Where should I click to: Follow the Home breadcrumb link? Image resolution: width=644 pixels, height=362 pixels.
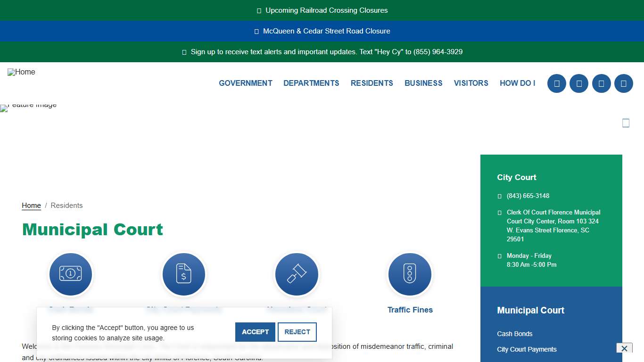click(x=31, y=206)
